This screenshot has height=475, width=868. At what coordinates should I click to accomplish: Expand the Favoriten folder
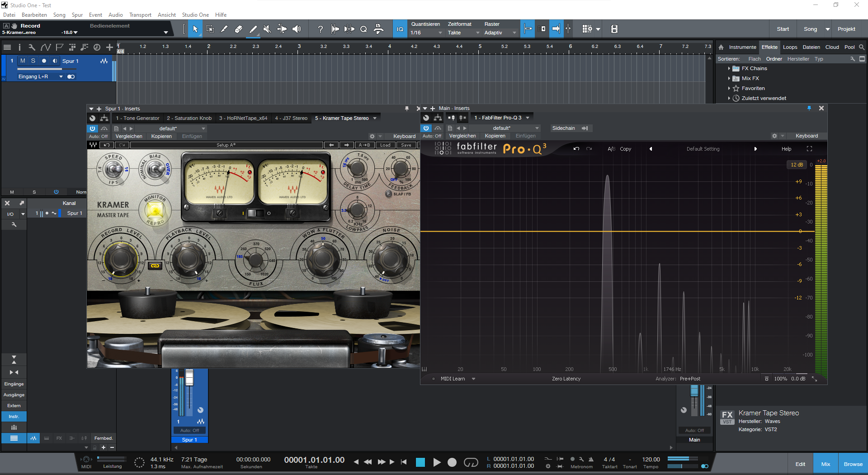tap(729, 88)
